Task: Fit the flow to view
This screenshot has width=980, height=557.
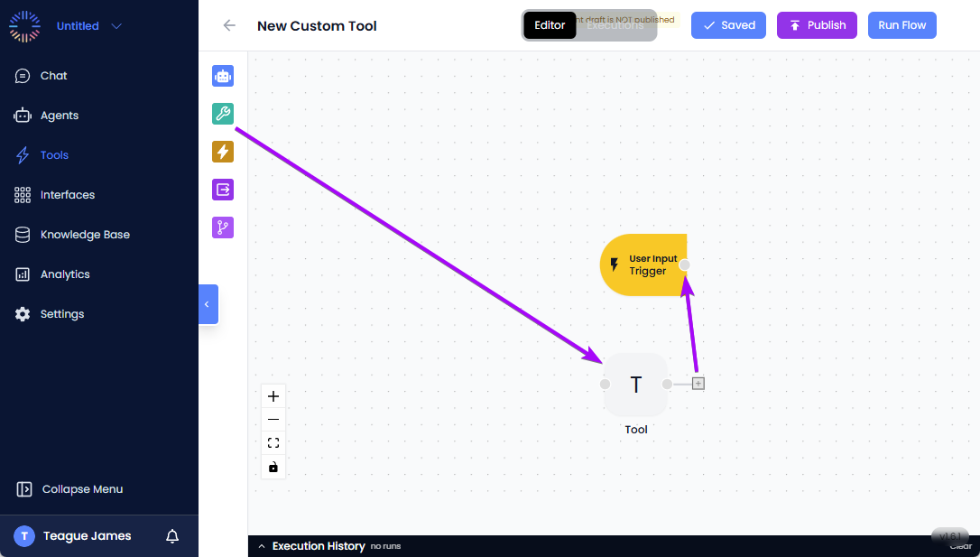Action: [x=273, y=442]
